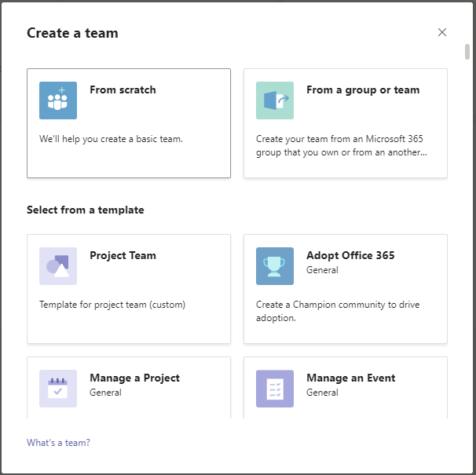Click the Manage an Event checklist icon
Screen dimensions: 476x475
275,389
